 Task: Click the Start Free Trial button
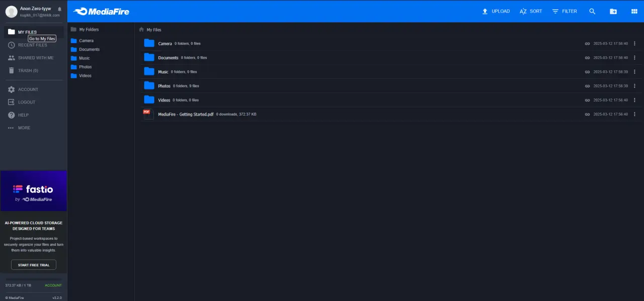click(34, 265)
